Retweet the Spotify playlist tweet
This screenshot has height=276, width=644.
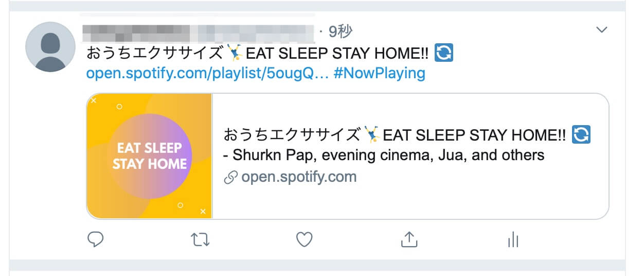pyautogui.click(x=200, y=239)
